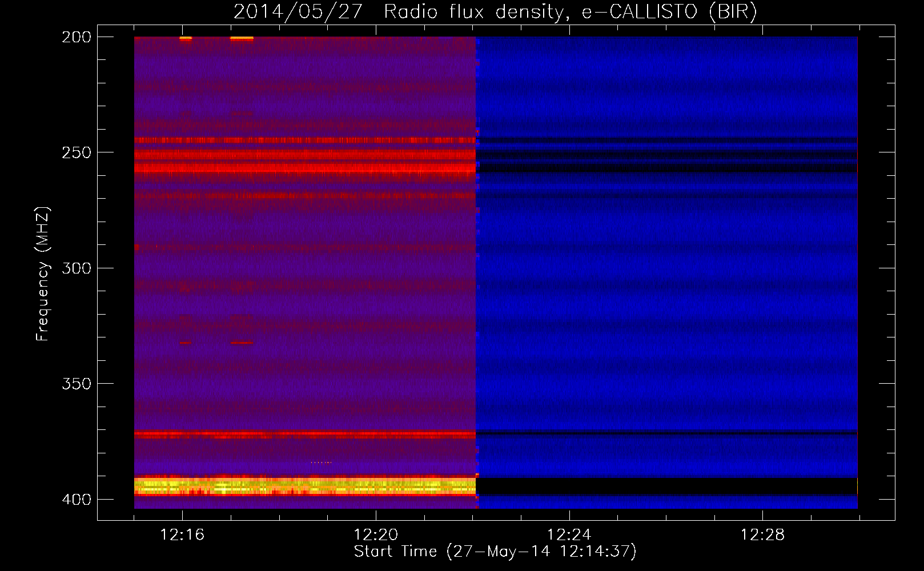Click the 350 frequency tick label
Screen dimensions: 924x571
tap(77, 383)
